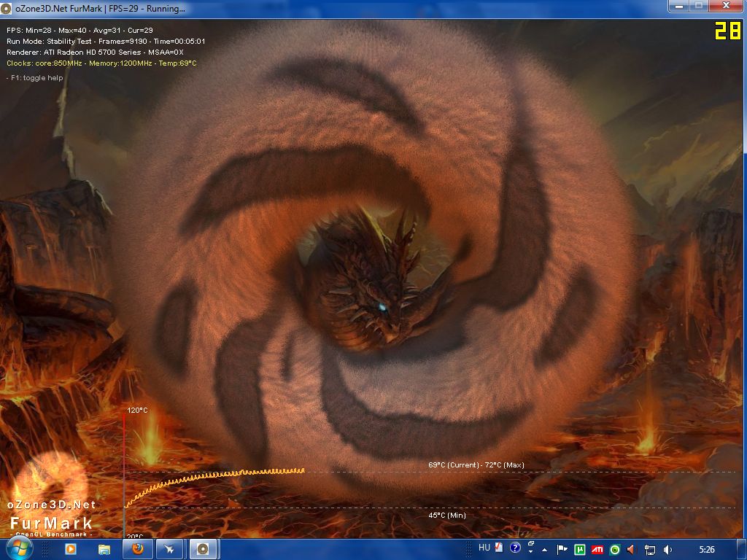Click the '120°C' graph axis label
Viewport: 747px width, 560px height.
click(137, 410)
